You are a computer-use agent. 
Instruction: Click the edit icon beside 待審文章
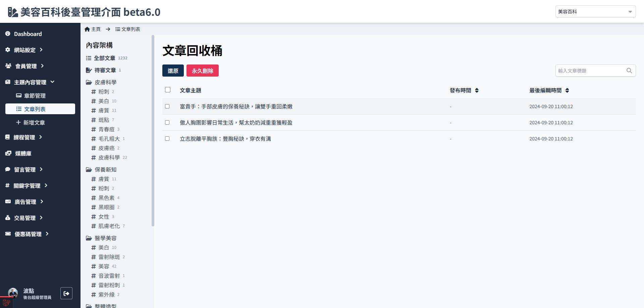click(89, 70)
